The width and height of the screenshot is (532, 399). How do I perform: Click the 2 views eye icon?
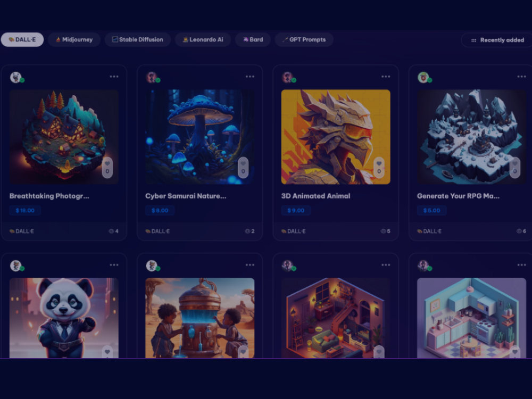click(x=247, y=231)
